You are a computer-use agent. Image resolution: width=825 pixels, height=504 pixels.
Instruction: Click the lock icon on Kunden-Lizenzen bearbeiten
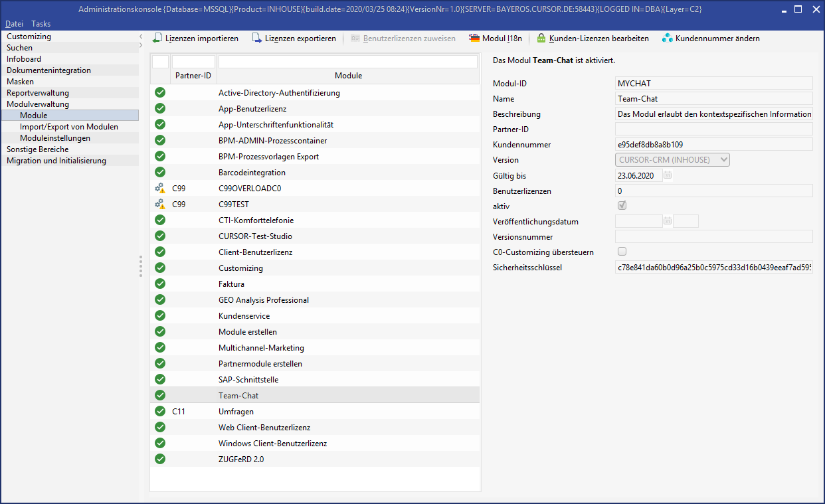(541, 38)
